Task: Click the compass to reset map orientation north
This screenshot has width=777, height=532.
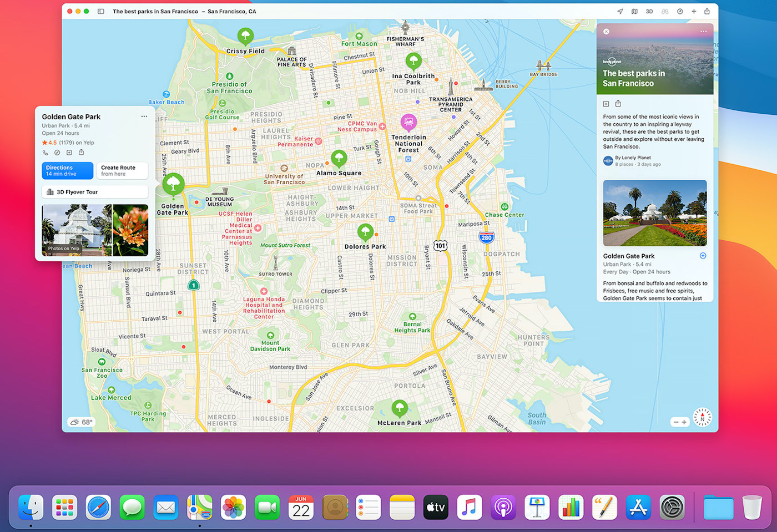Action: 702,417
